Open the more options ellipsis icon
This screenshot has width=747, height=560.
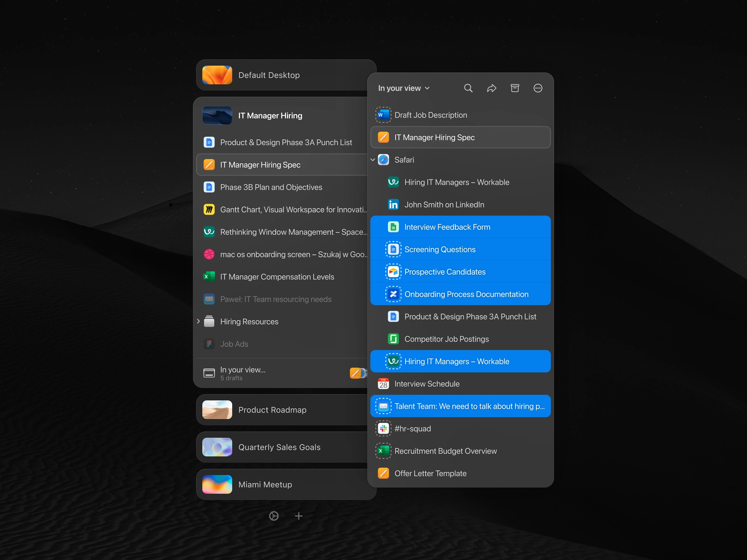click(538, 88)
